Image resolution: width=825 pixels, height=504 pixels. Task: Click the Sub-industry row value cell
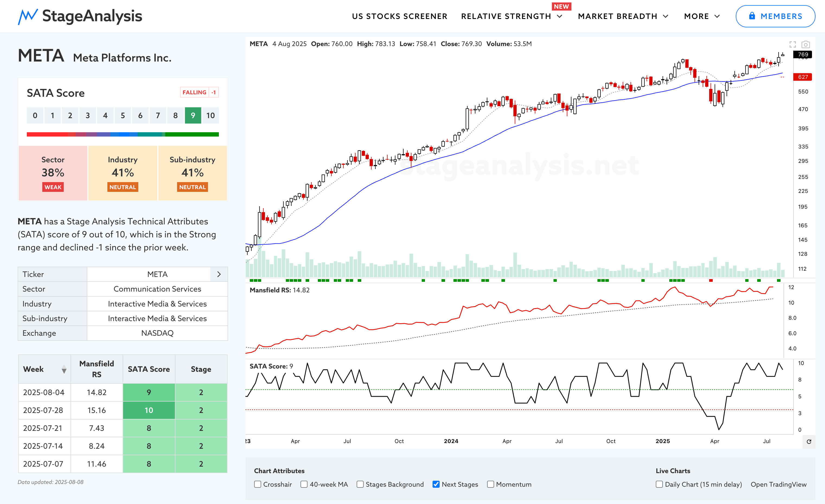tap(157, 318)
